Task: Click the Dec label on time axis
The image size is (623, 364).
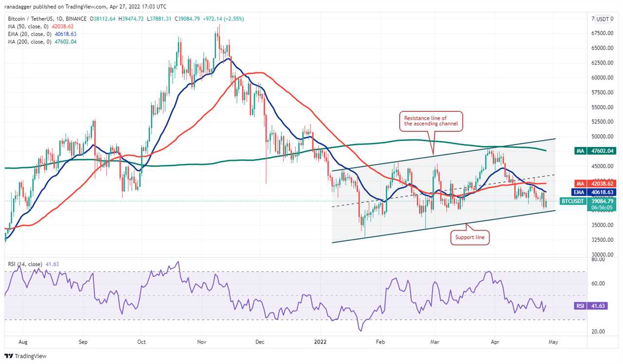Action: click(259, 342)
